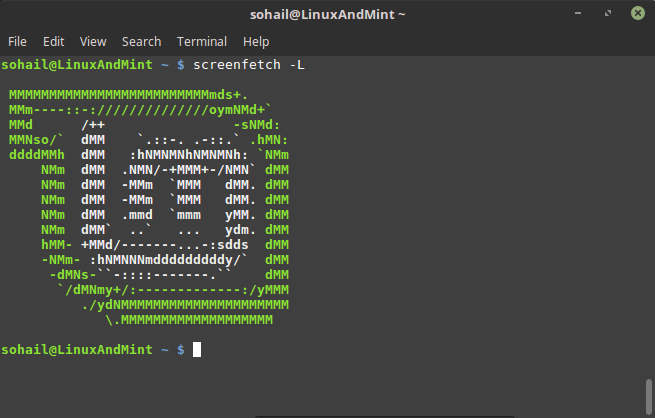Click the bottom line starting with "\.MMMM"
The height and width of the screenshot is (418, 655).
click(x=189, y=320)
